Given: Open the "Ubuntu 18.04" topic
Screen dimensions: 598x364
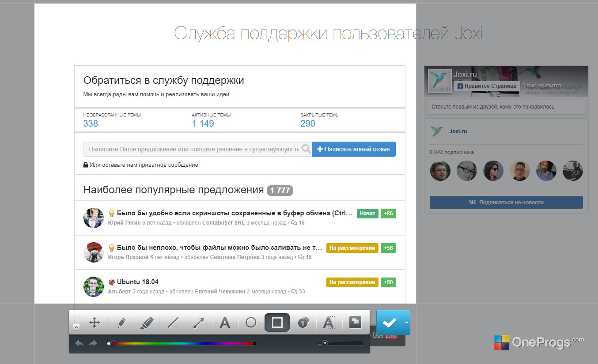Looking at the screenshot, I should (x=137, y=282).
